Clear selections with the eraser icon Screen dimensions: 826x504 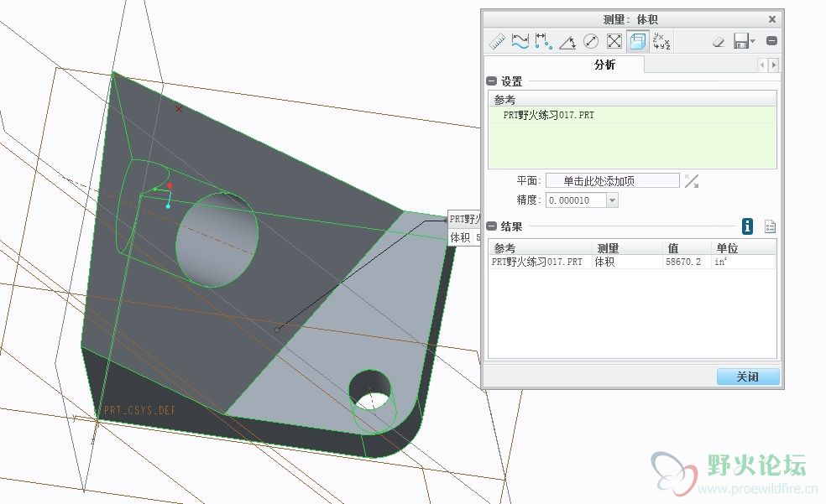(x=719, y=42)
